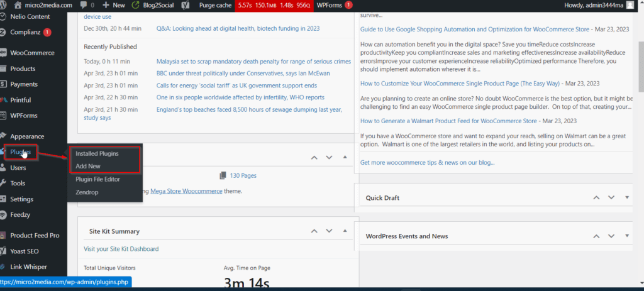Open BBC under threat article link
The height and width of the screenshot is (291, 644).
click(243, 74)
